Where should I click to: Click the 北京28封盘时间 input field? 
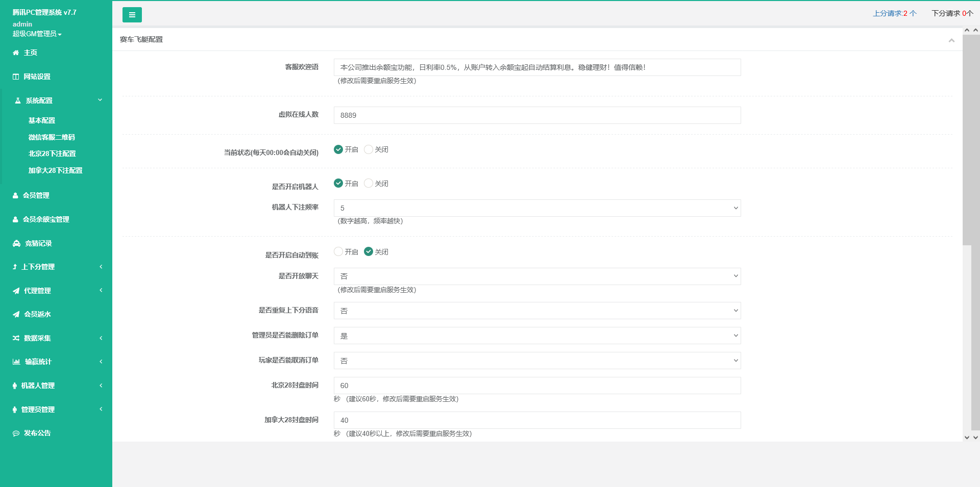point(537,386)
